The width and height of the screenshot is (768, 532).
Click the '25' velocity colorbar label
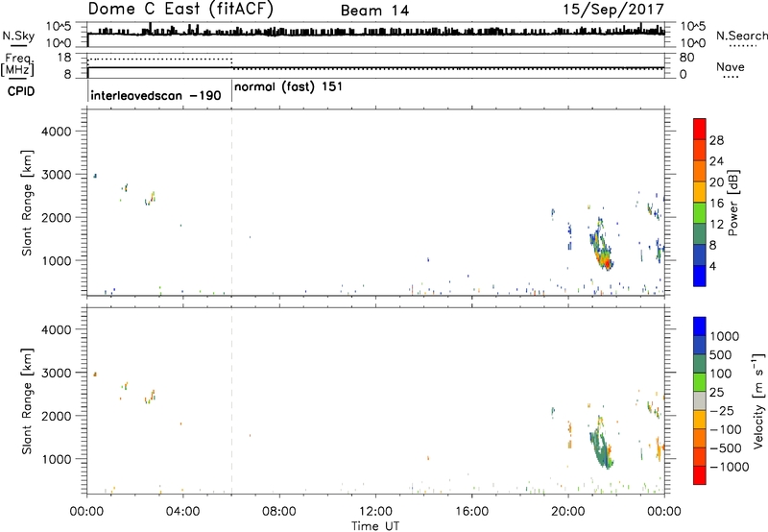coord(716,393)
